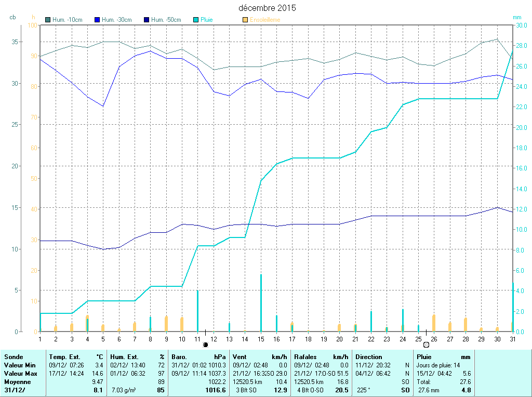Click the Hum. -10cm legend color square
This screenshot has height=397, width=532.
pyautogui.click(x=48, y=20)
